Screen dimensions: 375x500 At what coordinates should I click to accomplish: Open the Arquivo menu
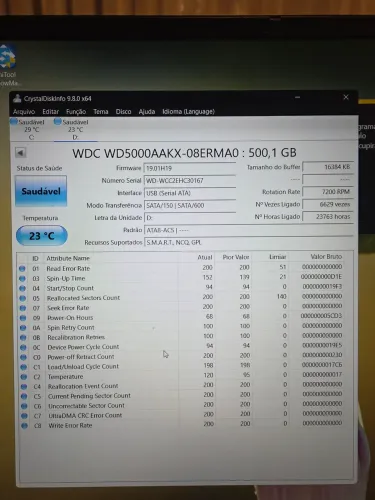pos(24,112)
